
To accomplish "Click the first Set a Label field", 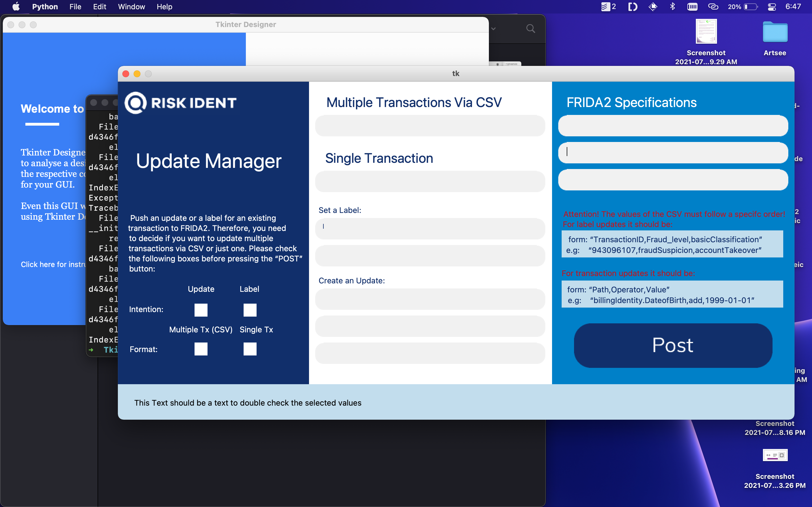I will click(430, 229).
